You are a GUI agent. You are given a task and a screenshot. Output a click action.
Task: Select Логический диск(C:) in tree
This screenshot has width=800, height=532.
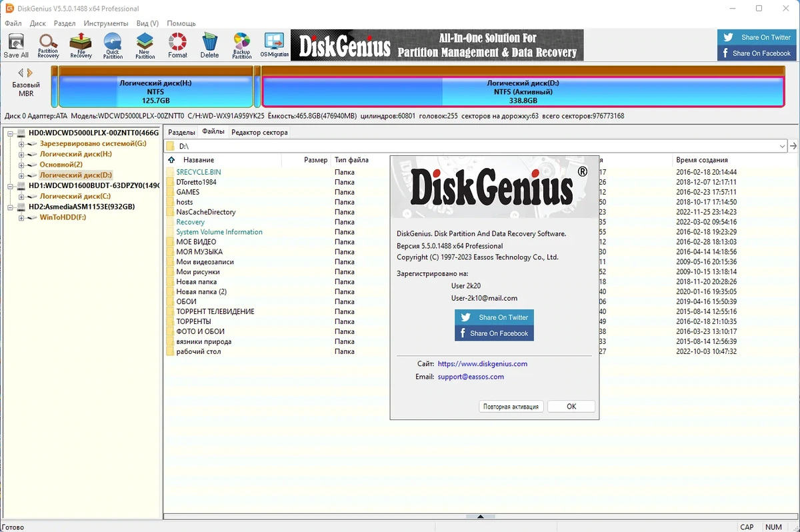[75, 196]
